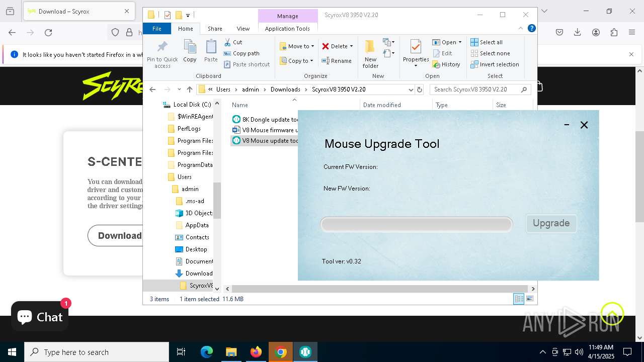
Task: Navigate back in File Explorer
Action: tap(152, 89)
